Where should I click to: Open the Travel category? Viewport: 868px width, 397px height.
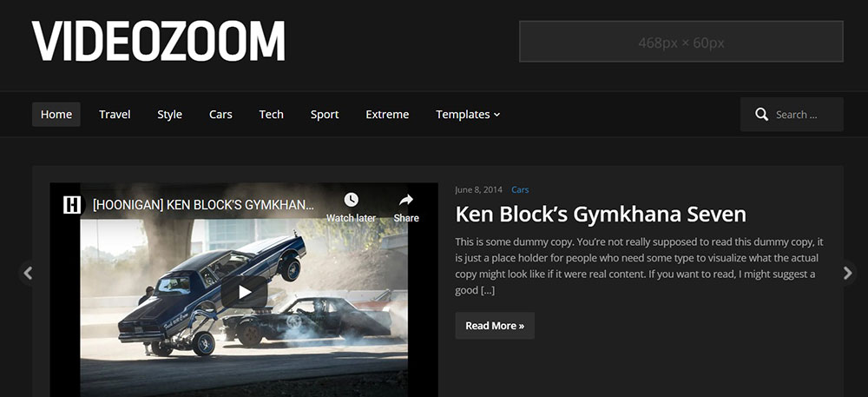tap(115, 114)
